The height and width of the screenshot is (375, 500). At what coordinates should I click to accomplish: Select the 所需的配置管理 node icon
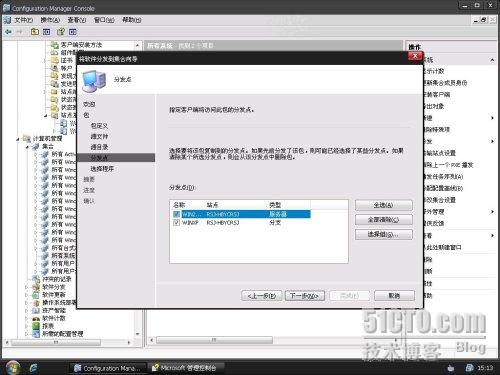[x=36, y=334]
